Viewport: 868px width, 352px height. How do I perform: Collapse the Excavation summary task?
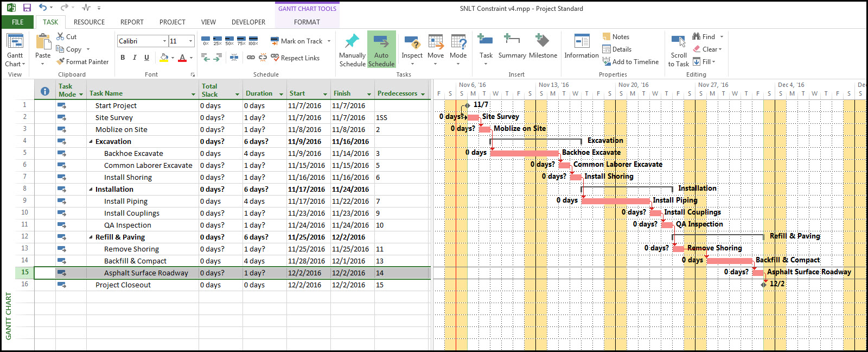(91, 141)
